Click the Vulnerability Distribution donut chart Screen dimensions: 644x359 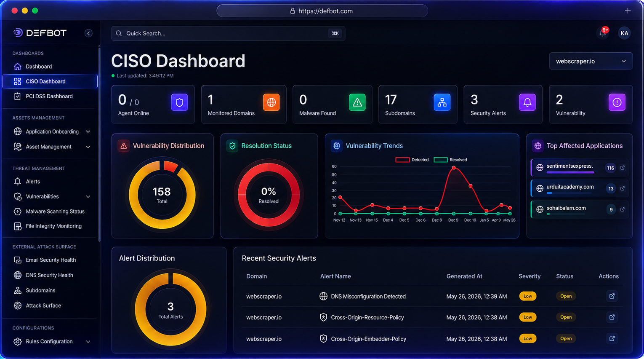[162, 194]
